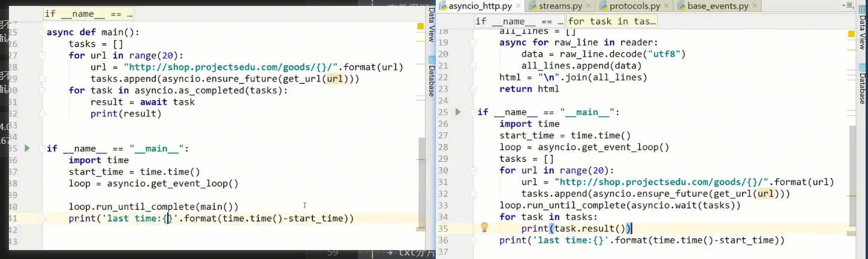Click the base_events.py Python file icon
The height and width of the screenshot is (259, 868).
(x=680, y=7)
